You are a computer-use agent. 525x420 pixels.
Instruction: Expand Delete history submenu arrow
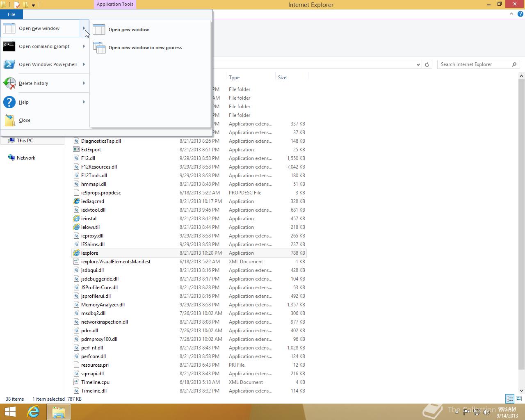coord(84,83)
